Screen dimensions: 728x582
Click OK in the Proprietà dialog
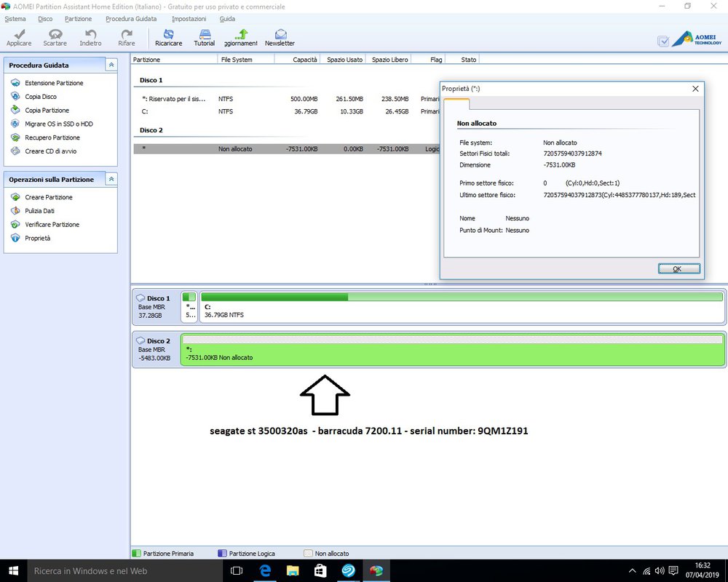click(x=678, y=268)
